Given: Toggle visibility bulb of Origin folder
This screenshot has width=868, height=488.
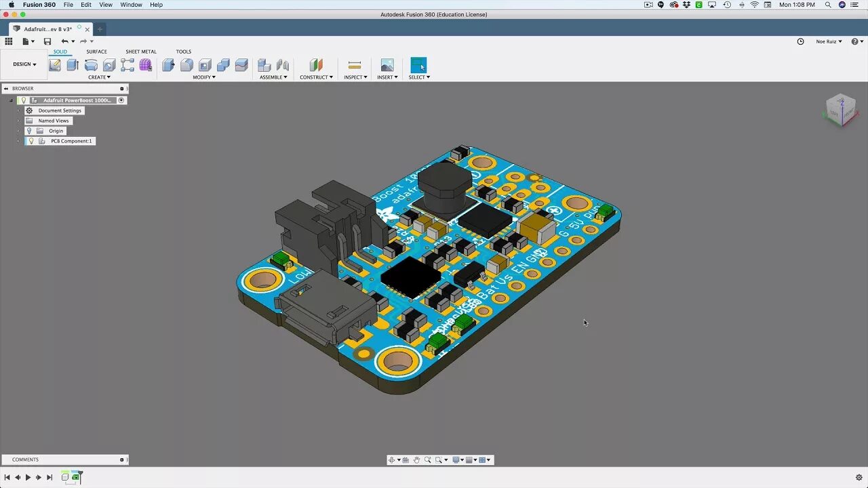Looking at the screenshot, I should click(29, 131).
